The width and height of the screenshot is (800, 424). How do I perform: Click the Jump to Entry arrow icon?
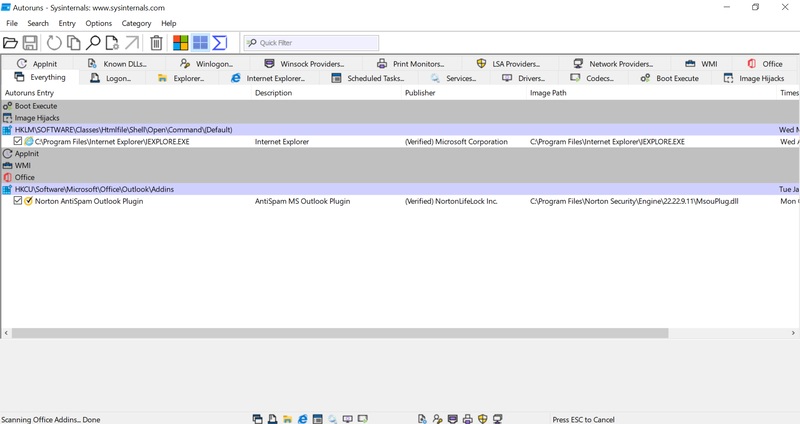pyautogui.click(x=131, y=43)
